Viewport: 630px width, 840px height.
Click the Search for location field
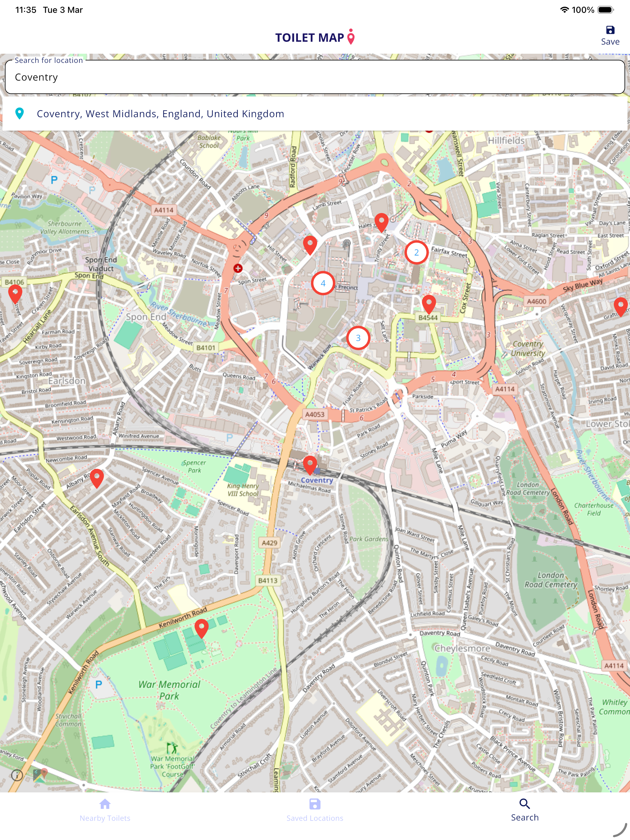click(x=315, y=77)
